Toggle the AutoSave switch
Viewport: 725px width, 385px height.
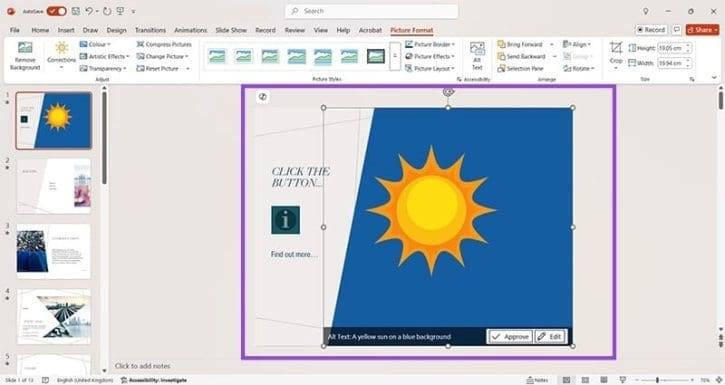[x=56, y=11]
